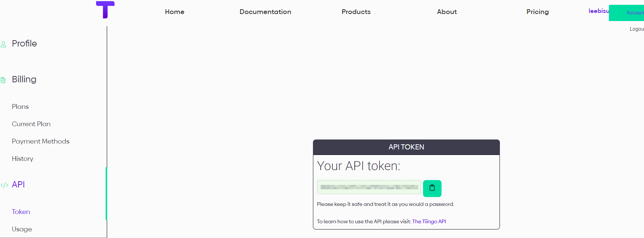Collapse the API section in sidebar
The image size is (644, 238).
pyautogui.click(x=18, y=184)
